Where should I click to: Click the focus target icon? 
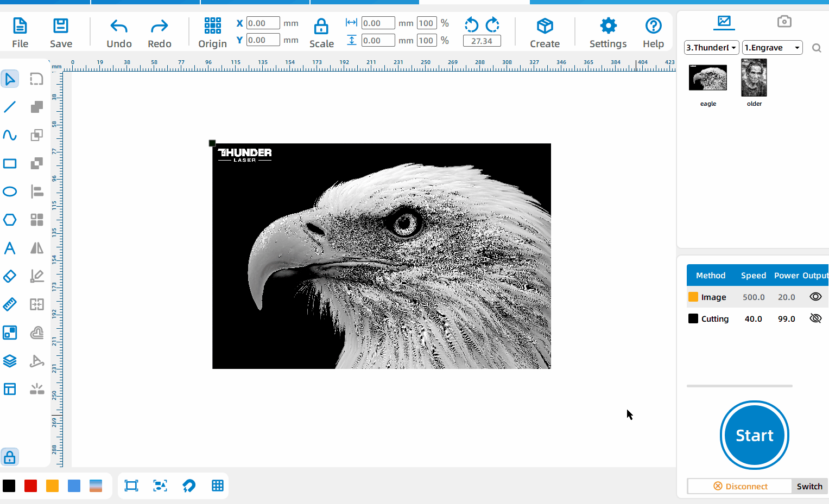pos(160,486)
